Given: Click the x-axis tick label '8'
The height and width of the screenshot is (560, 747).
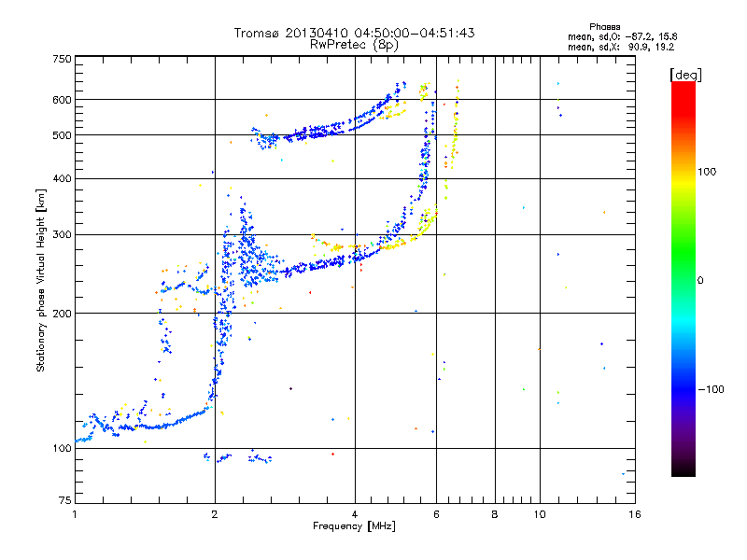Looking at the screenshot, I should click(495, 514).
